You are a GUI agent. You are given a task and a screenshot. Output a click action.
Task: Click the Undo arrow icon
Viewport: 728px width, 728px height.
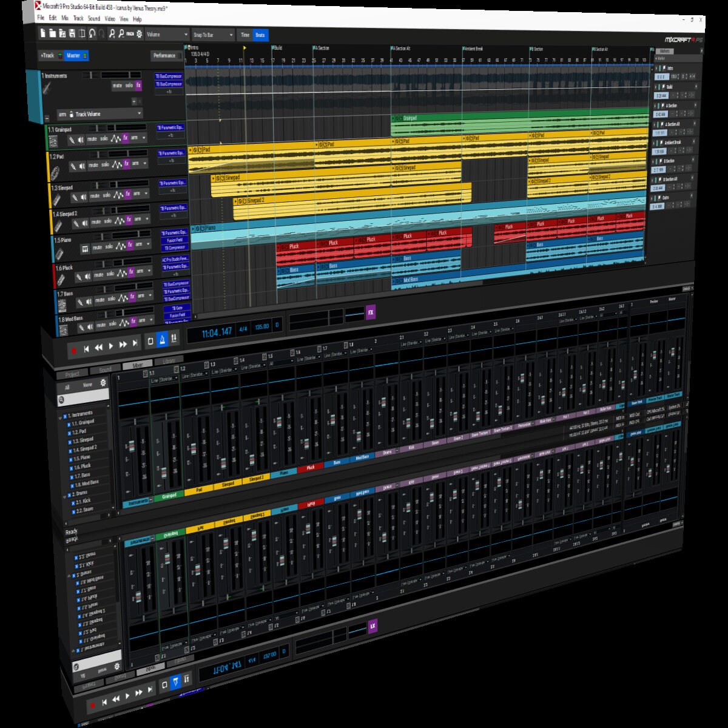point(92,34)
